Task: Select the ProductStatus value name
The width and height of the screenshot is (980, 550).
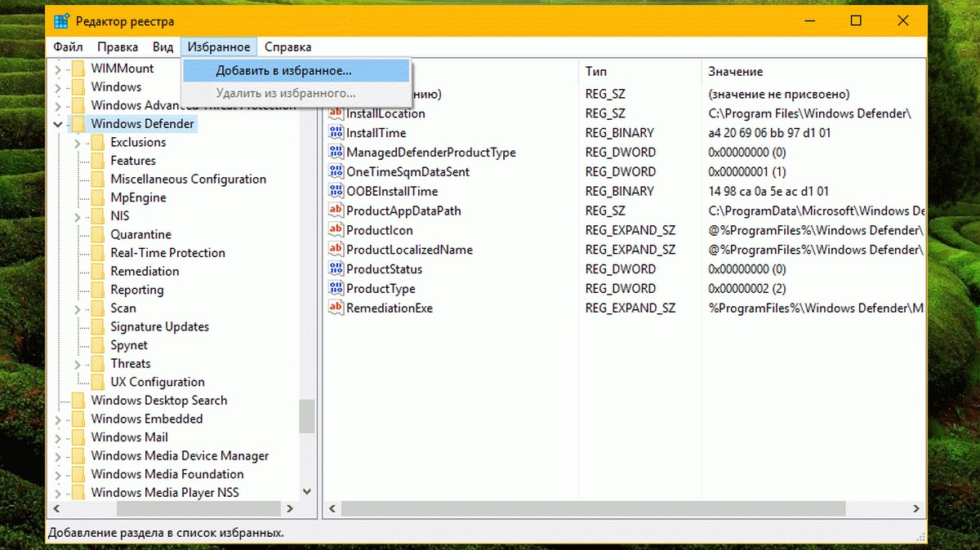Action: tap(384, 269)
